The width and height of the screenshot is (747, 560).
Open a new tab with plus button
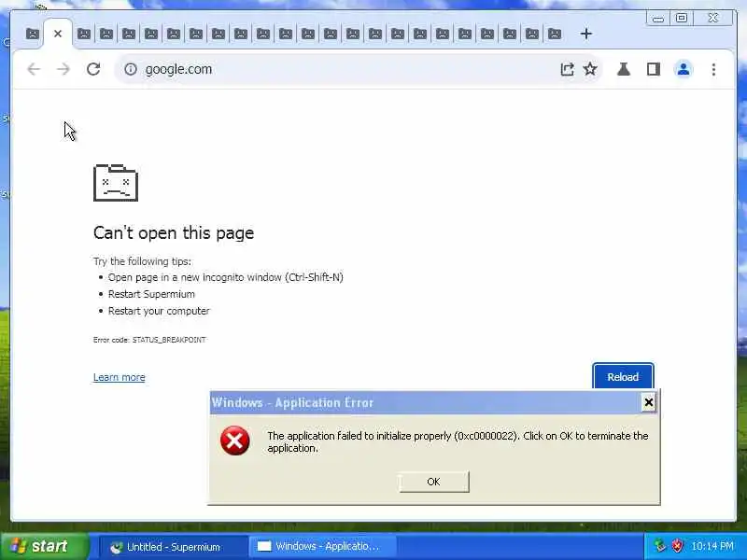586,34
